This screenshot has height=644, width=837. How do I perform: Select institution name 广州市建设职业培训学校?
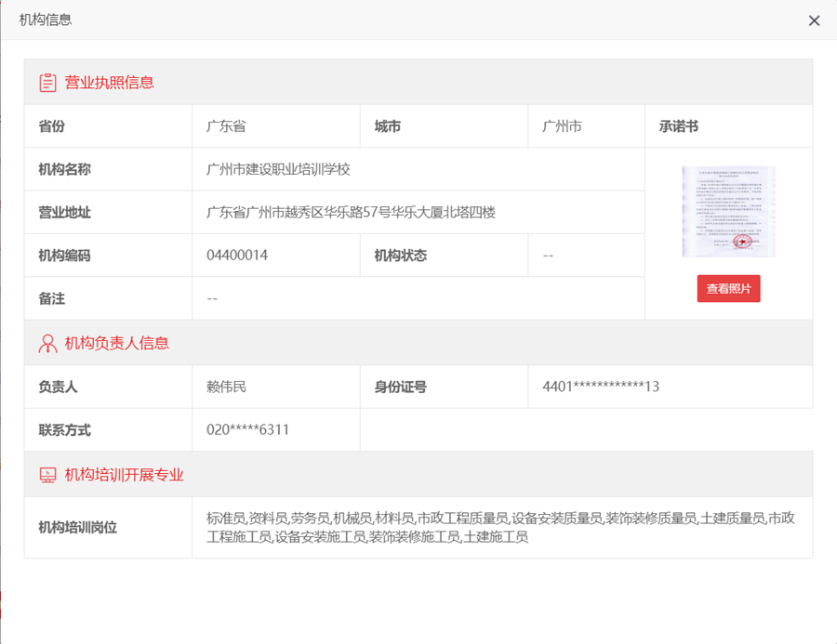[x=278, y=170]
